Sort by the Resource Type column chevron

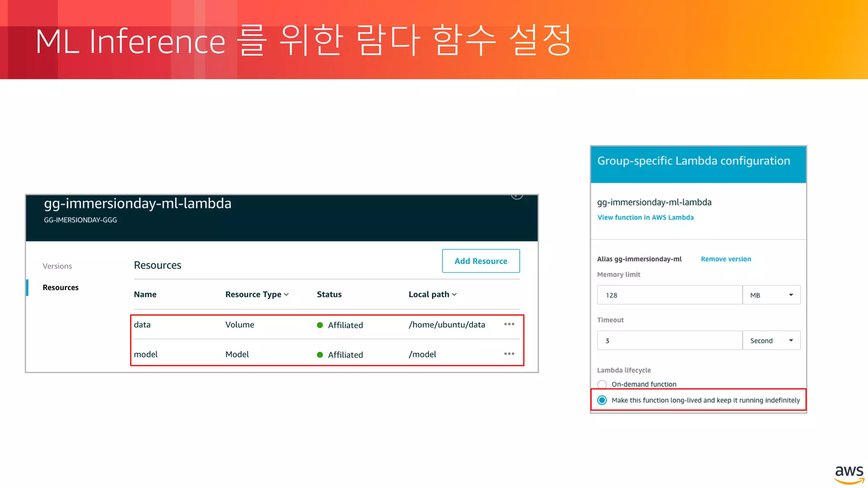point(287,294)
